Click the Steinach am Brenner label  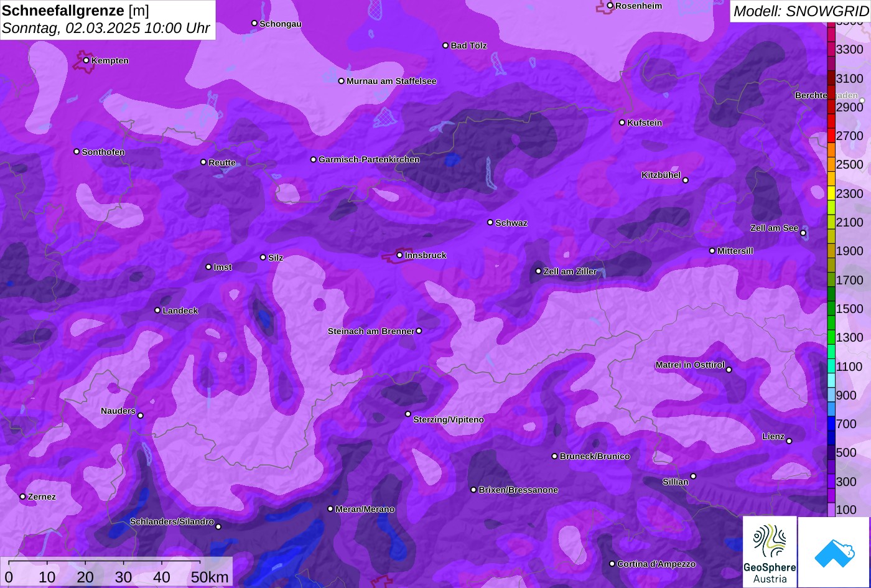click(371, 332)
